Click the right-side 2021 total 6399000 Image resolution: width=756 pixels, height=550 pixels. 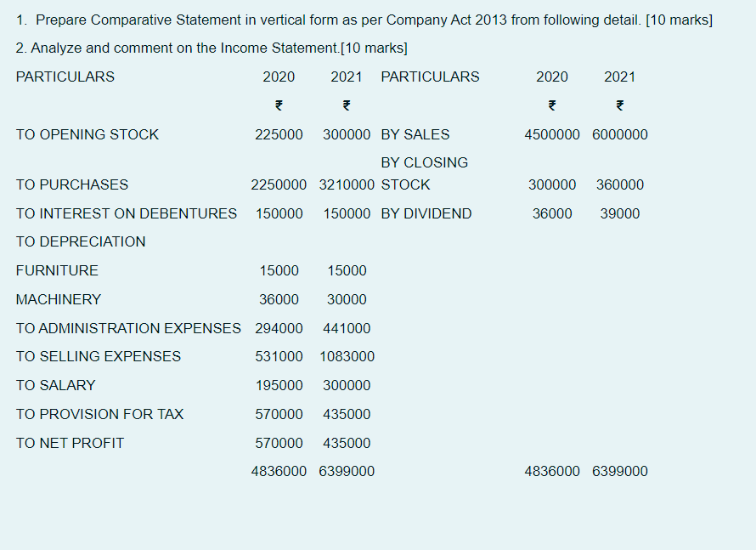[x=620, y=471]
